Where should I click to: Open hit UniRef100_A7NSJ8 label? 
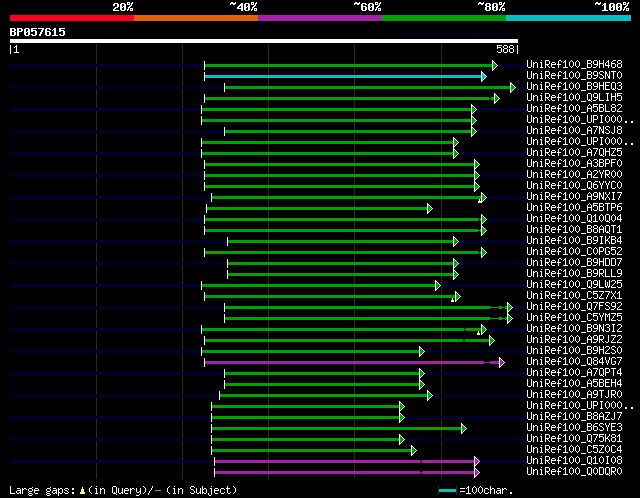coord(574,131)
